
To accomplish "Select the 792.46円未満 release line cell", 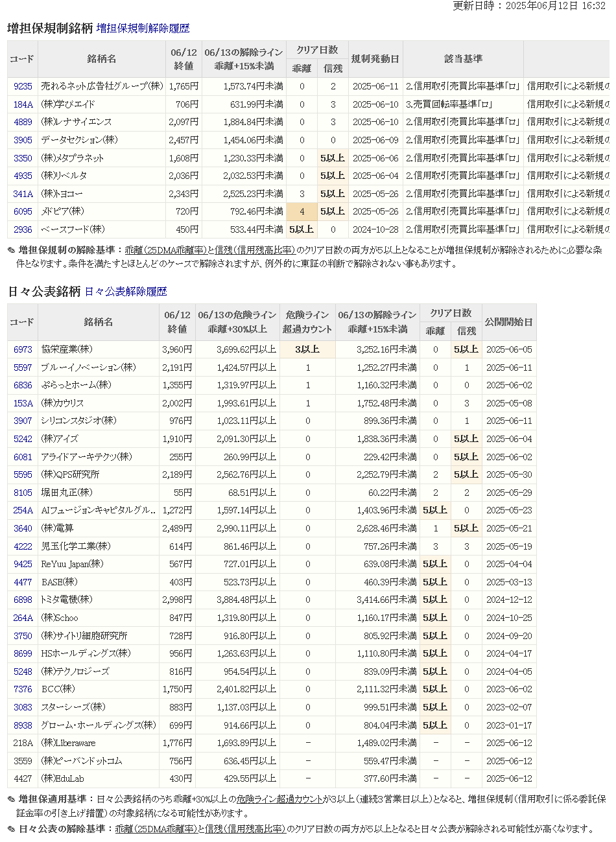I will [x=244, y=211].
